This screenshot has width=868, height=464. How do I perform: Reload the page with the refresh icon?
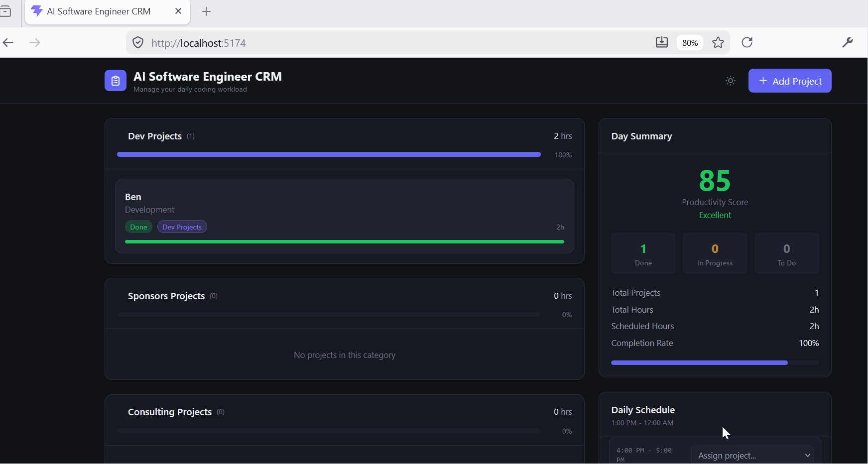[x=746, y=43]
